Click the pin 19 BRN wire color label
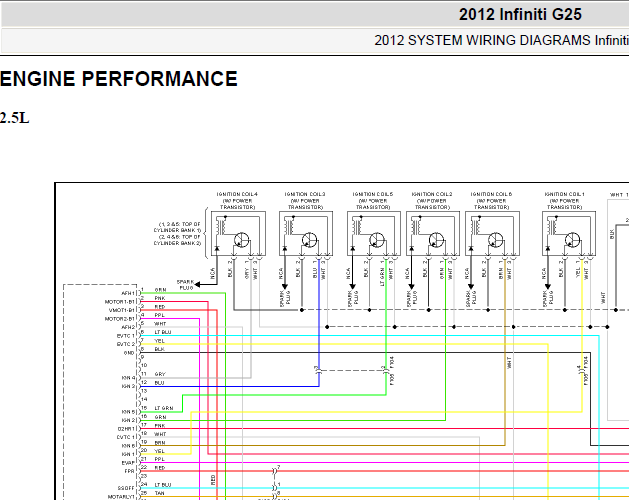Viewport: 629px width, 500px height. coord(160,442)
